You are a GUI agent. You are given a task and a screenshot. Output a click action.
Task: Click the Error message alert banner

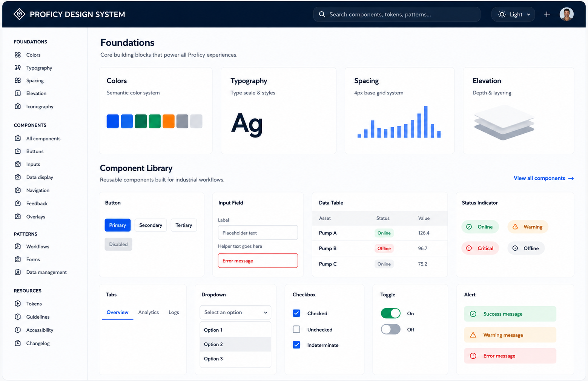(x=510, y=356)
